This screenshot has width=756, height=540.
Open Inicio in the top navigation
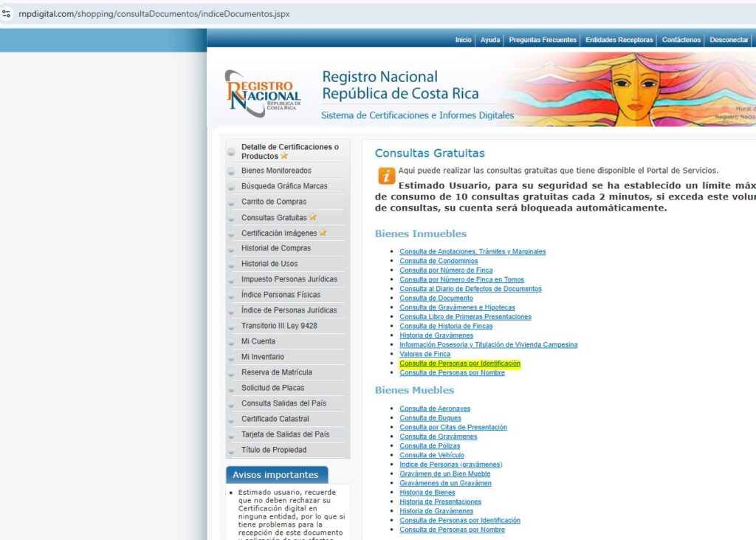pyautogui.click(x=464, y=40)
